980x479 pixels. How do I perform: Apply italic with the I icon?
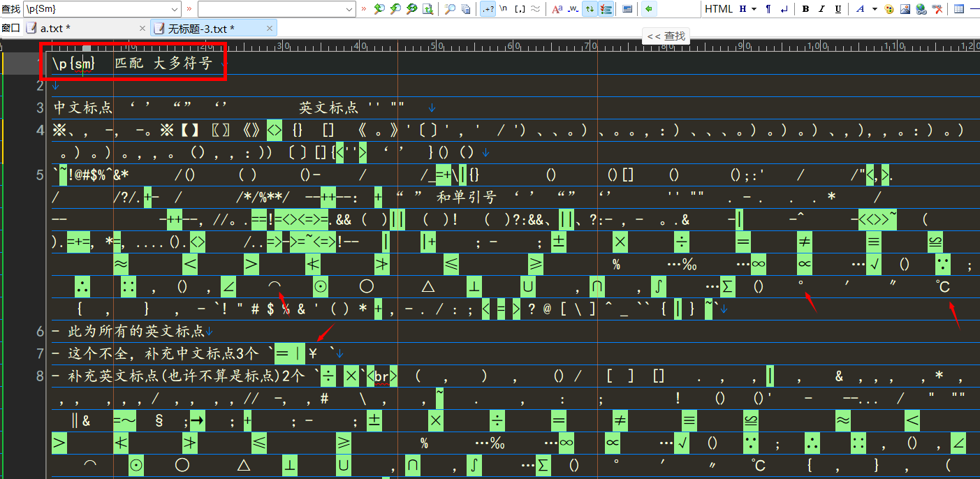tap(821, 9)
